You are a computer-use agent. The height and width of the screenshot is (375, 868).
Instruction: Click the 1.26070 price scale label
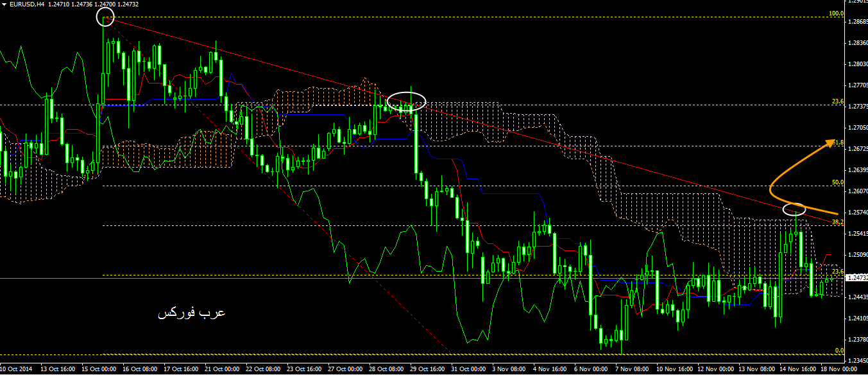pyautogui.click(x=858, y=191)
